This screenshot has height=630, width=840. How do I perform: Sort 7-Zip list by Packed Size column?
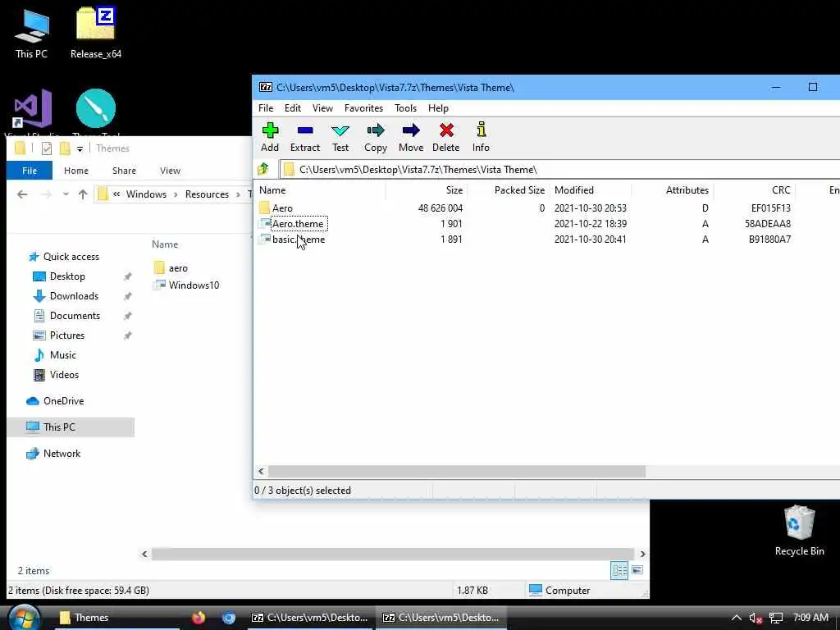click(509, 190)
